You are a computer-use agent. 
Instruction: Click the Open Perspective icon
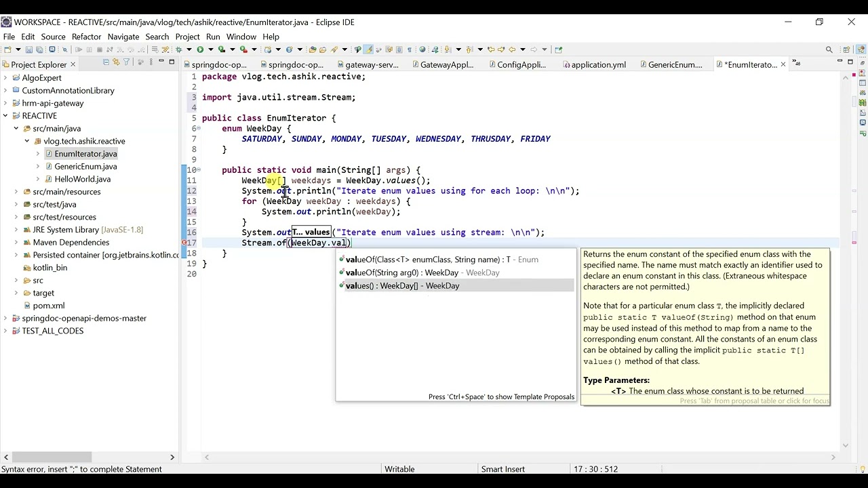tap(846, 49)
